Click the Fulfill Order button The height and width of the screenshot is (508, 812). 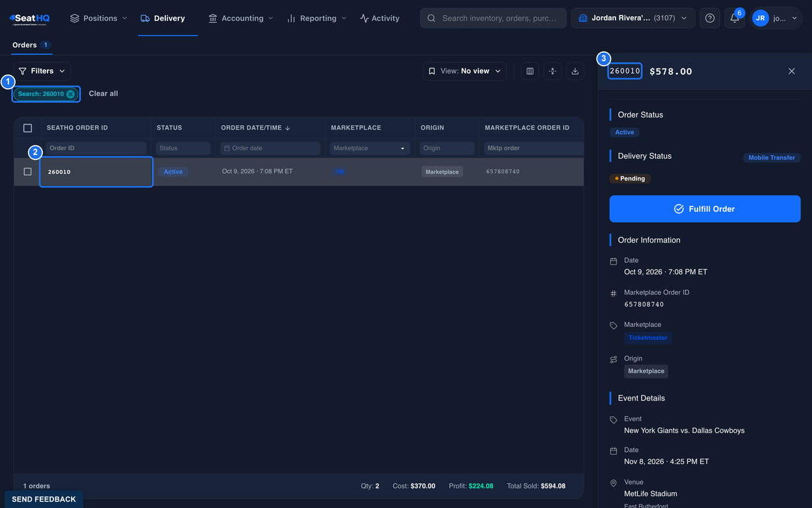705,209
